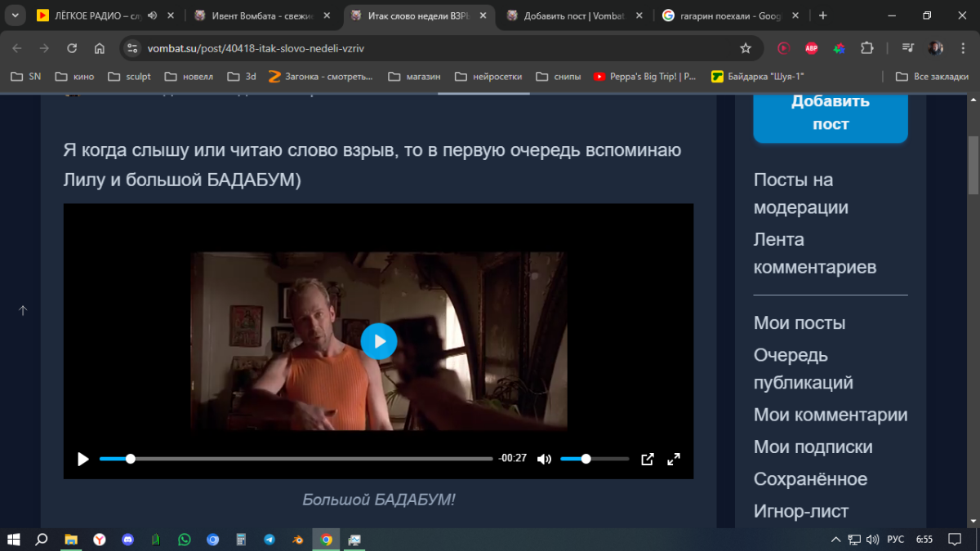Open Telegram from taskbar
Screen dimensions: 980x551
269,540
